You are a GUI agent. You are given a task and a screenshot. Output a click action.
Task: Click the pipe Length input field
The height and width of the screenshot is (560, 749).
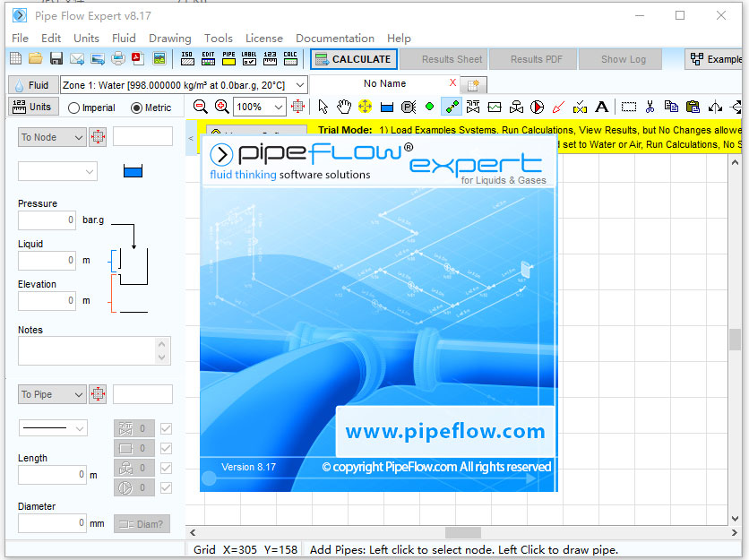53,475
